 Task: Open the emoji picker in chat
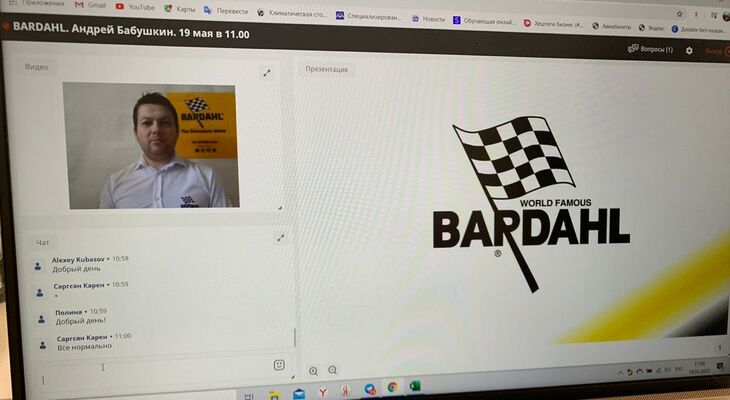coord(279,365)
